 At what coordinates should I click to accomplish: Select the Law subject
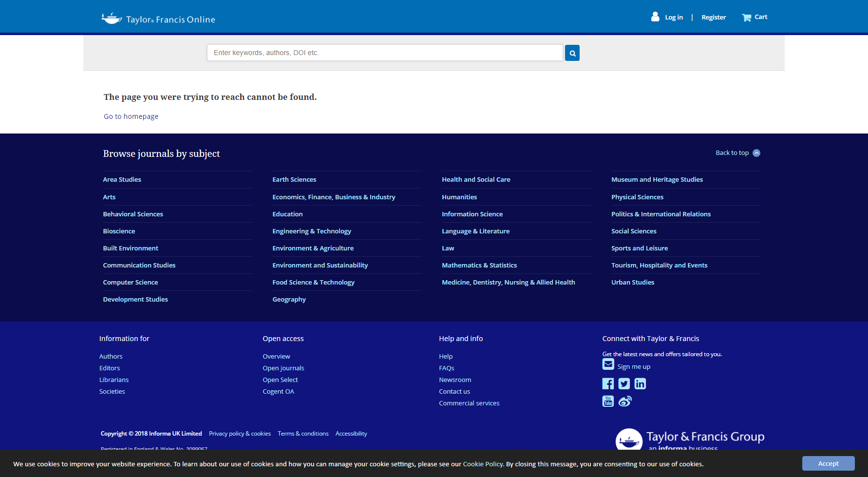pyautogui.click(x=448, y=248)
